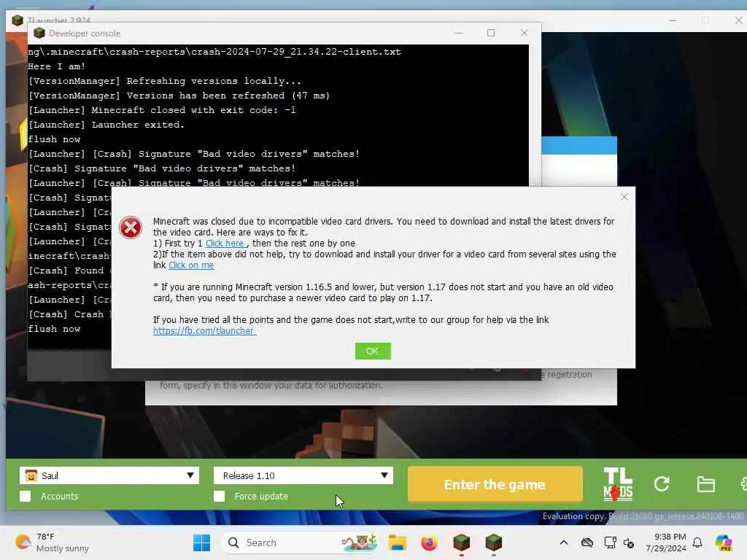Click the red error icon in dialog

131,227
